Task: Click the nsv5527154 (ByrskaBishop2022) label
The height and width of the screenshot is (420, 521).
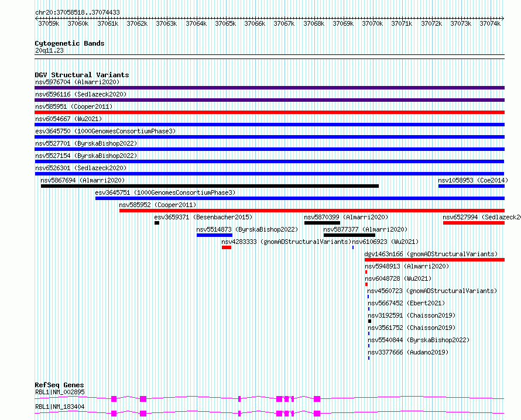Action: coord(86,156)
